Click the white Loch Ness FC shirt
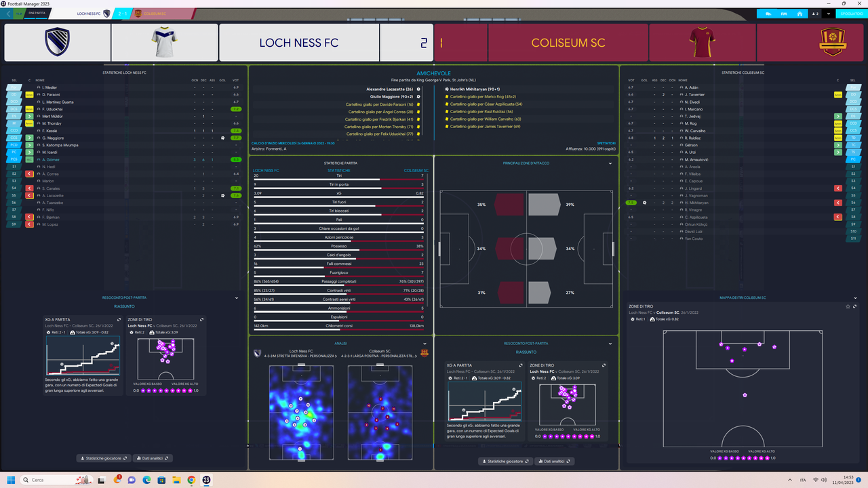 pyautogui.click(x=164, y=43)
